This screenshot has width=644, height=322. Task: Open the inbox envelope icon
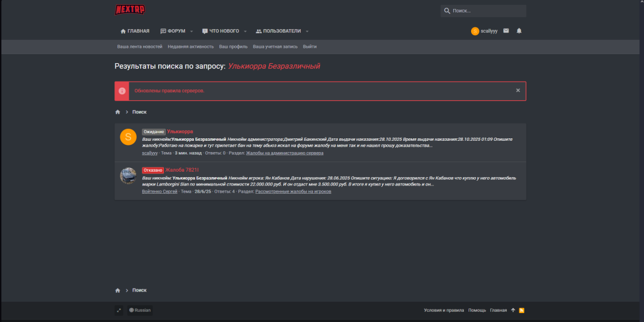tap(506, 31)
